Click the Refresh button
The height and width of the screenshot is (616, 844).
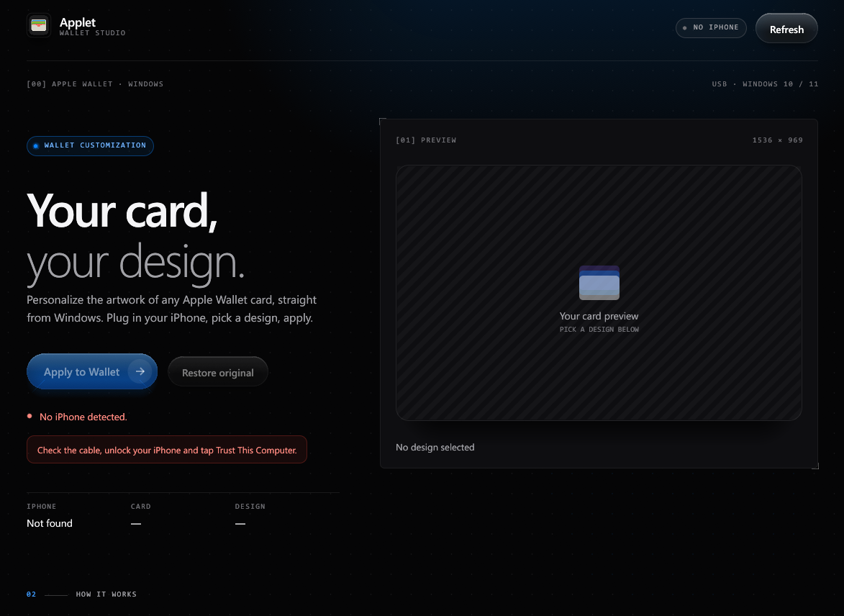[x=786, y=28]
